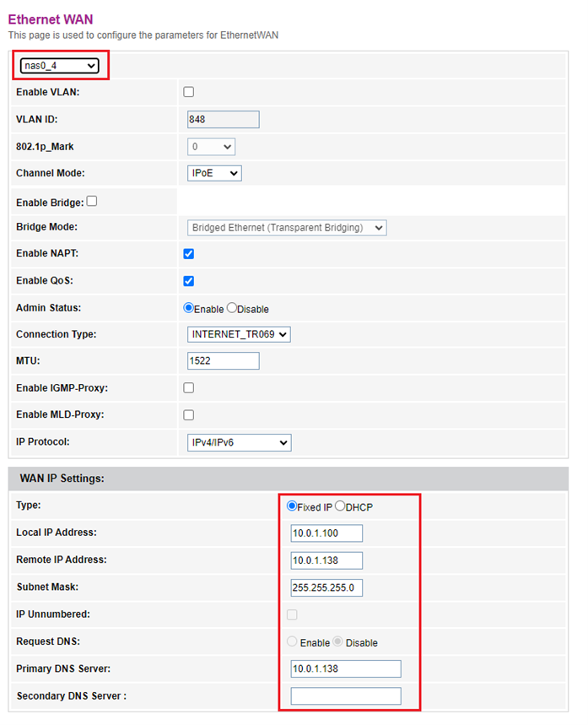Open the IP Protocol dropdown

(239, 442)
